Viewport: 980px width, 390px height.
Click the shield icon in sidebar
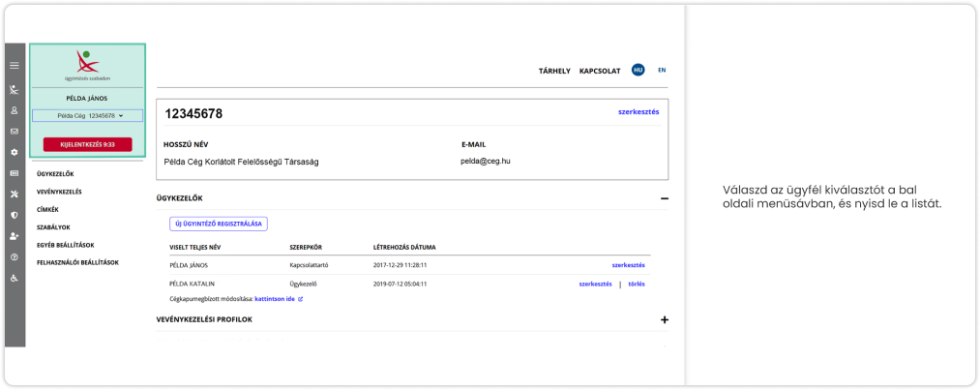click(x=15, y=215)
